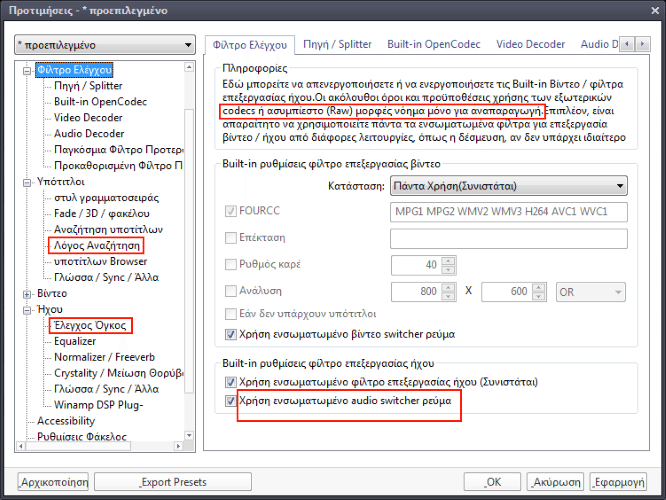Click the Εφαρμογή button

pyautogui.click(x=618, y=482)
